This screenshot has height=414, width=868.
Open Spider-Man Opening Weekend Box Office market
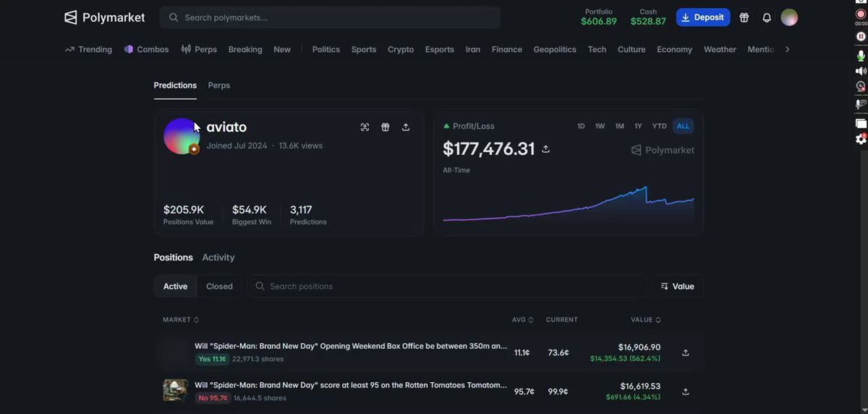tap(351, 346)
